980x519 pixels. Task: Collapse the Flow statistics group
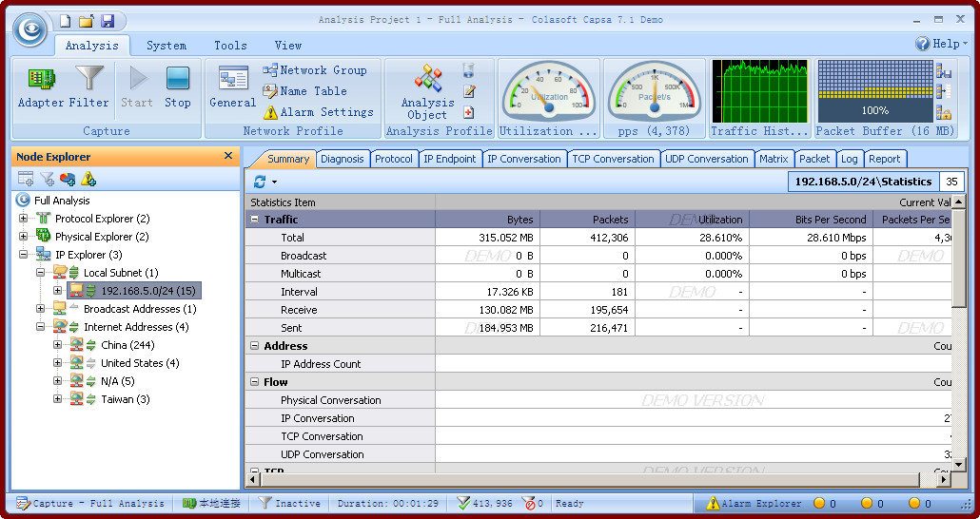click(x=255, y=382)
